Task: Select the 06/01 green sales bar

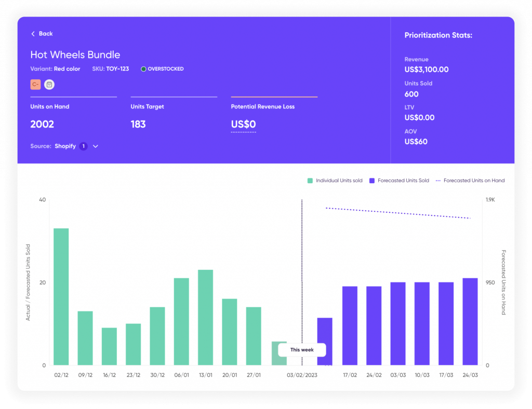Action: 181,322
